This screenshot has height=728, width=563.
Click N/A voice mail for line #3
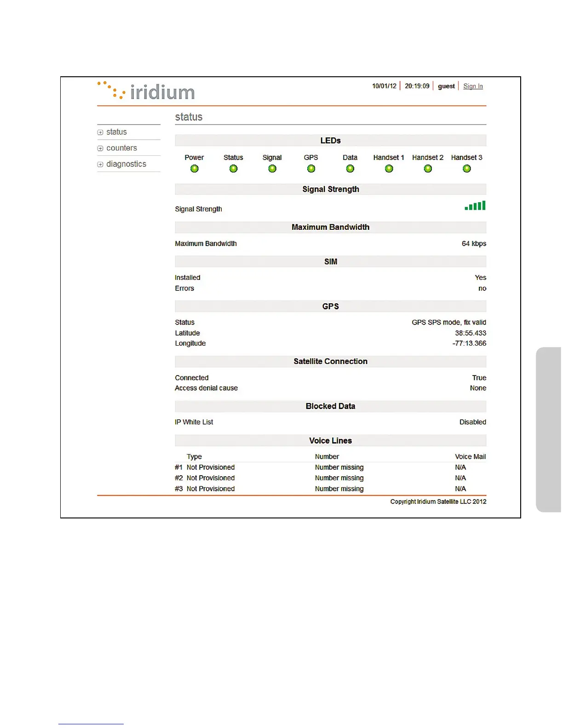(460, 489)
